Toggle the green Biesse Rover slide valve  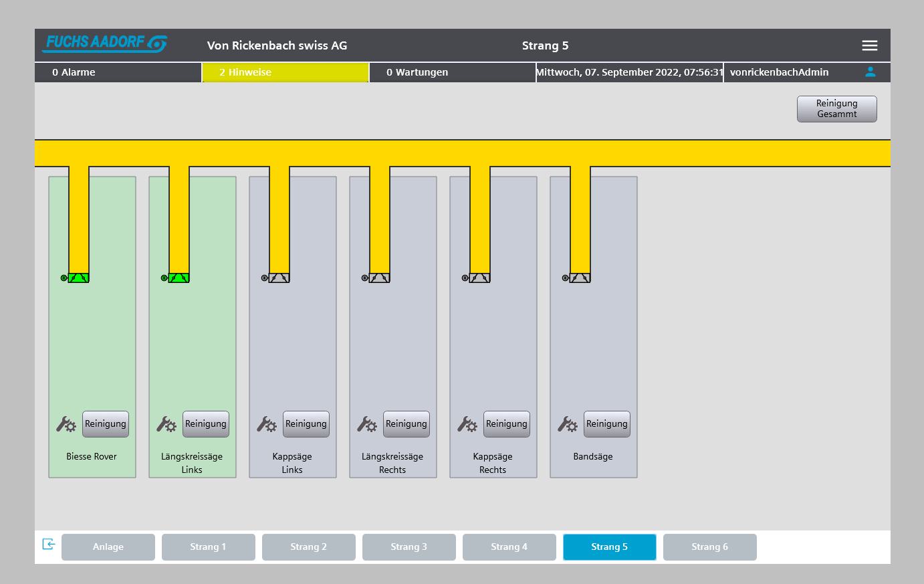tap(78, 278)
